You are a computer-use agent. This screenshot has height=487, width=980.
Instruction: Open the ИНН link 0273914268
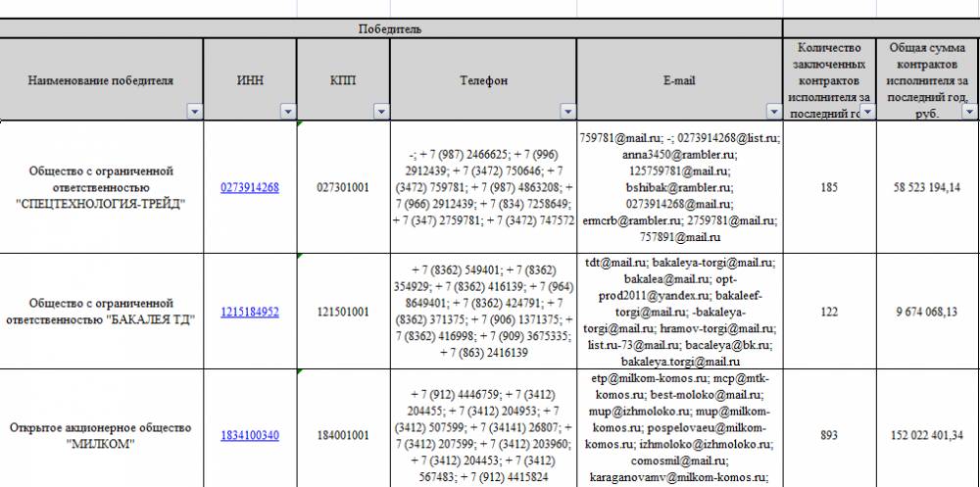click(x=250, y=187)
